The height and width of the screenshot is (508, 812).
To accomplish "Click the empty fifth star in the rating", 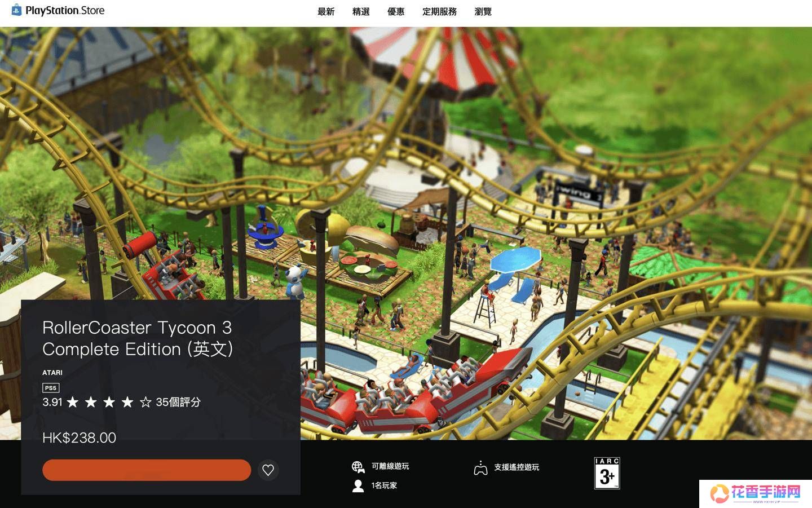I will [x=145, y=402].
